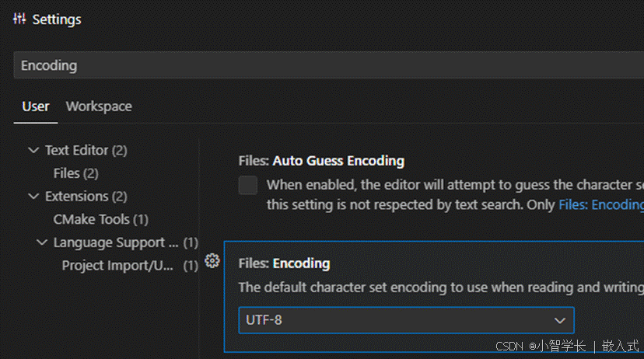Click the gear icon beside Files: Encoding
644x359 pixels.
[212, 262]
